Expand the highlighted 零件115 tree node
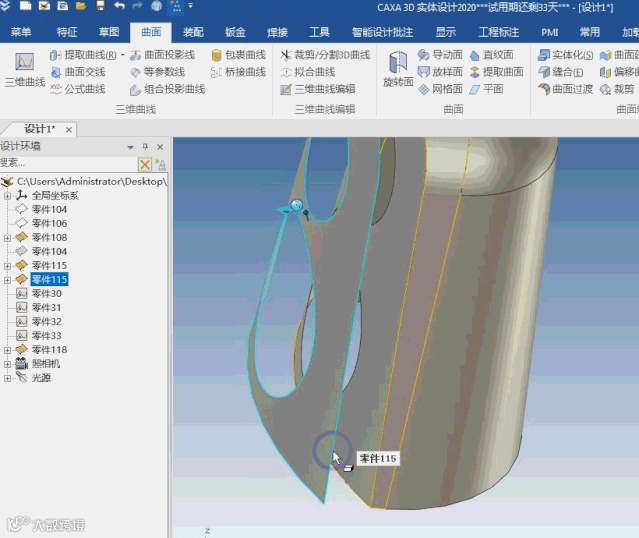The height and width of the screenshot is (538, 639). [x=7, y=280]
